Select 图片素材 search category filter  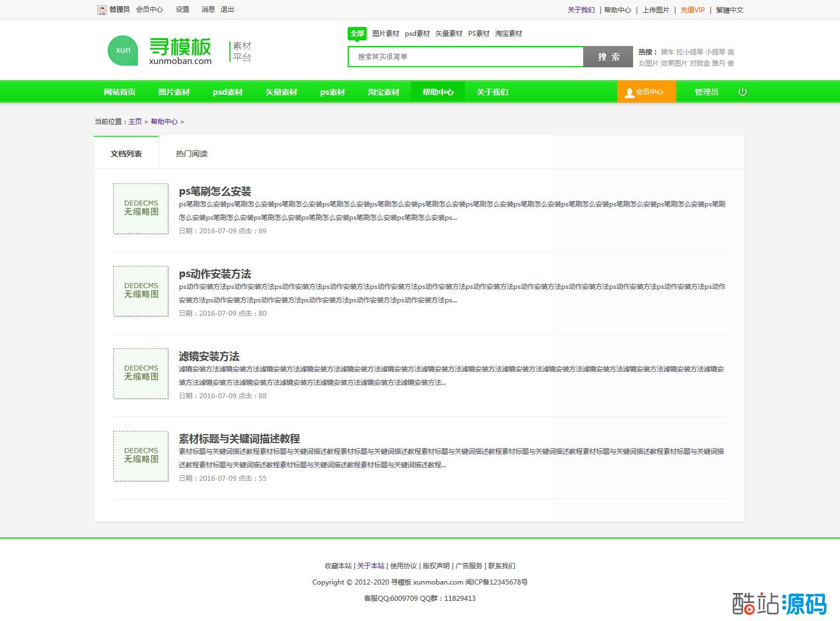point(385,34)
